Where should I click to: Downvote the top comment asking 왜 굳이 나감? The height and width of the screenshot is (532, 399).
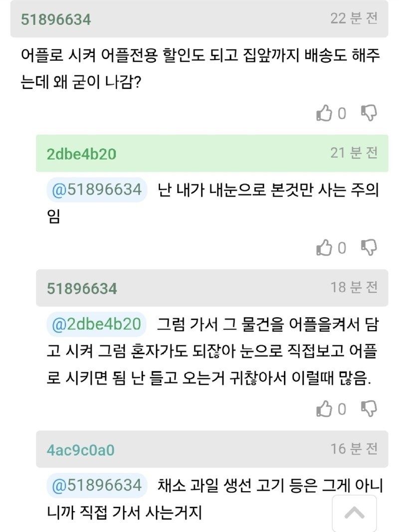tap(369, 113)
